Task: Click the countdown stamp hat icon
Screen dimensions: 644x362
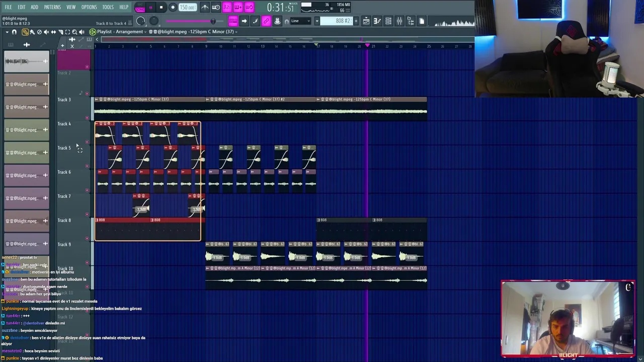Action: (277, 21)
